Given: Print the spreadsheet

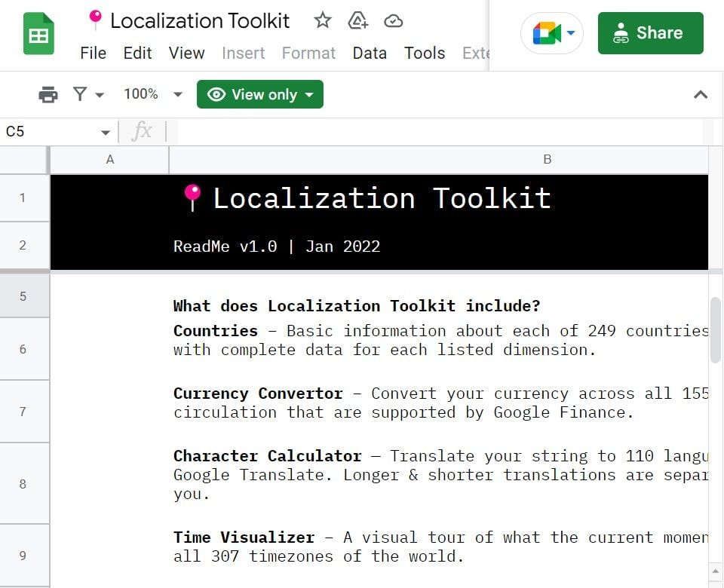Looking at the screenshot, I should [x=48, y=94].
